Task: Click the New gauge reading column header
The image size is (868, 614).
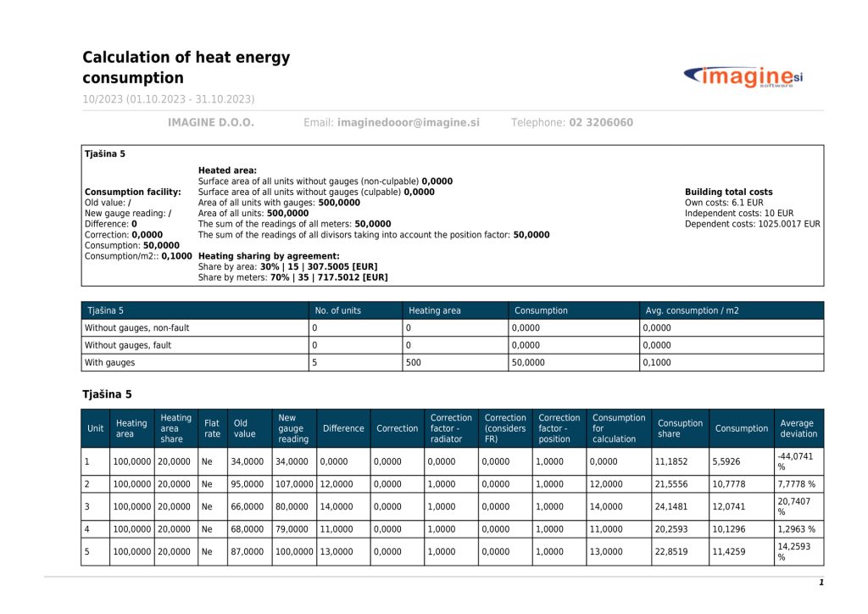Action: pyautogui.click(x=292, y=428)
